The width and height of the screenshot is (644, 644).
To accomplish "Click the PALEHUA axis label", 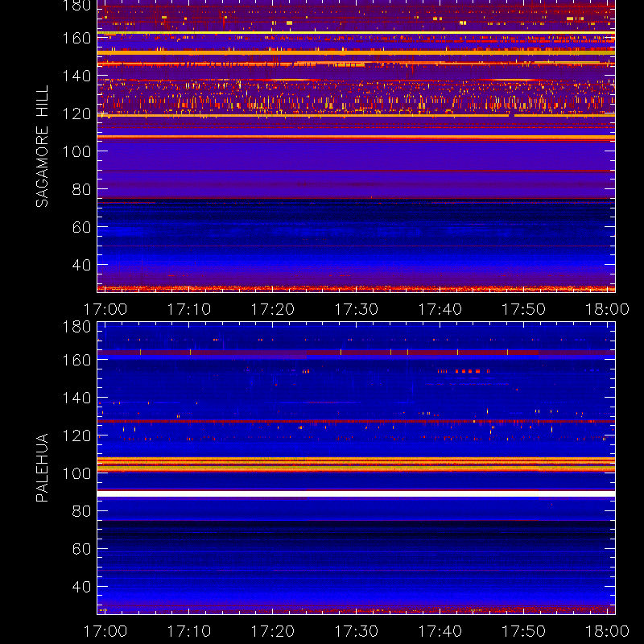I will click(42, 468).
